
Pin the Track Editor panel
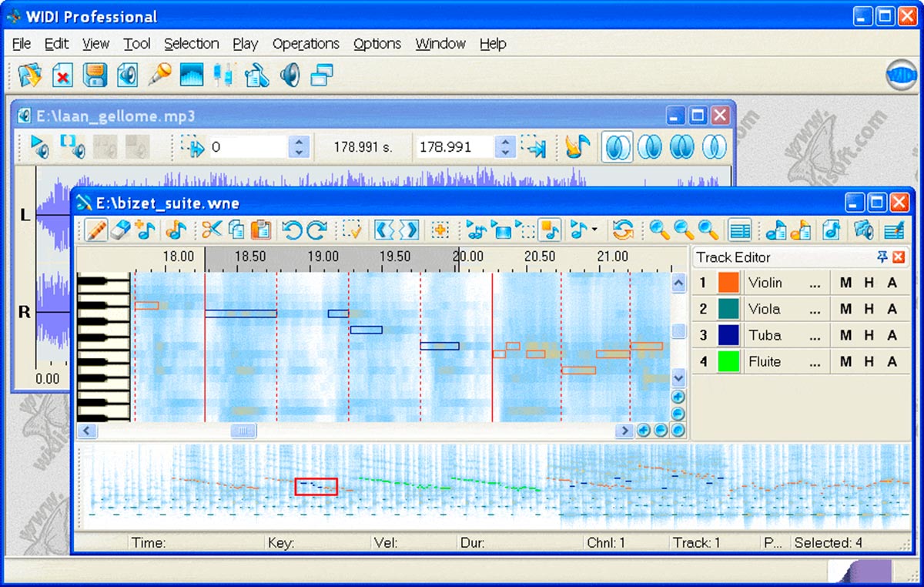tap(882, 257)
